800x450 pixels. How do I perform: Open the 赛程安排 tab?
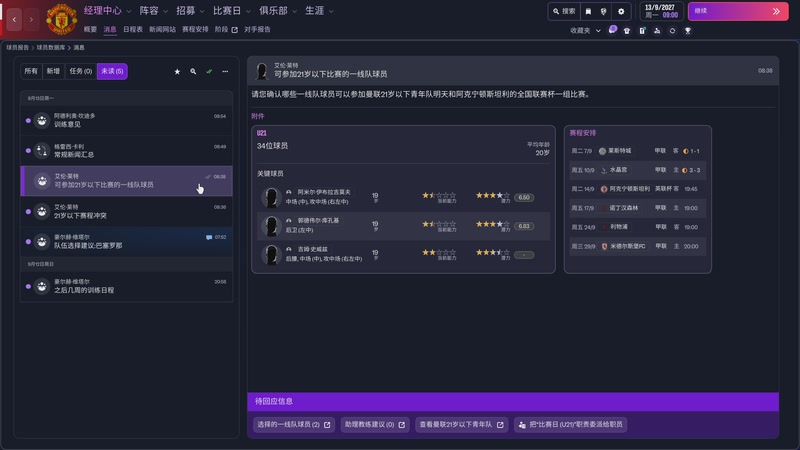coord(195,30)
